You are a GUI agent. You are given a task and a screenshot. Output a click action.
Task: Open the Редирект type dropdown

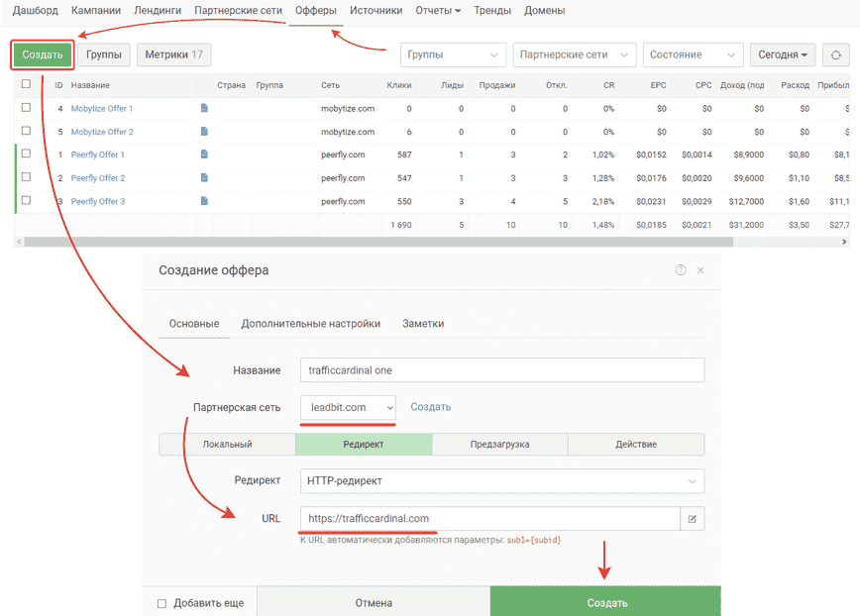point(501,481)
